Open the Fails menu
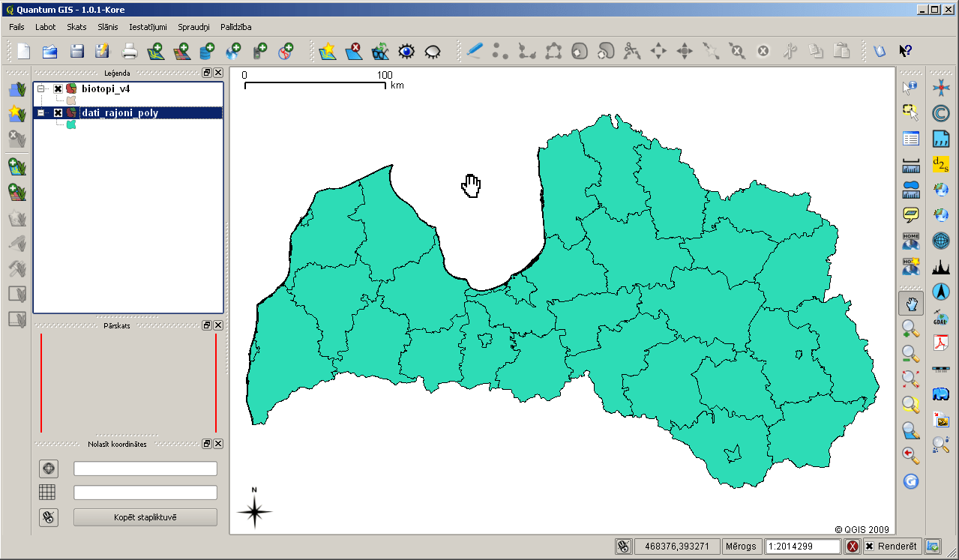959x560 pixels. click(16, 27)
